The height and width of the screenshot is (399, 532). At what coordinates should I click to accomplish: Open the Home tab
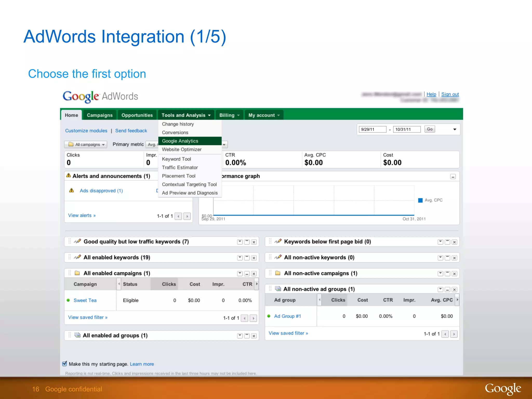[71, 115]
